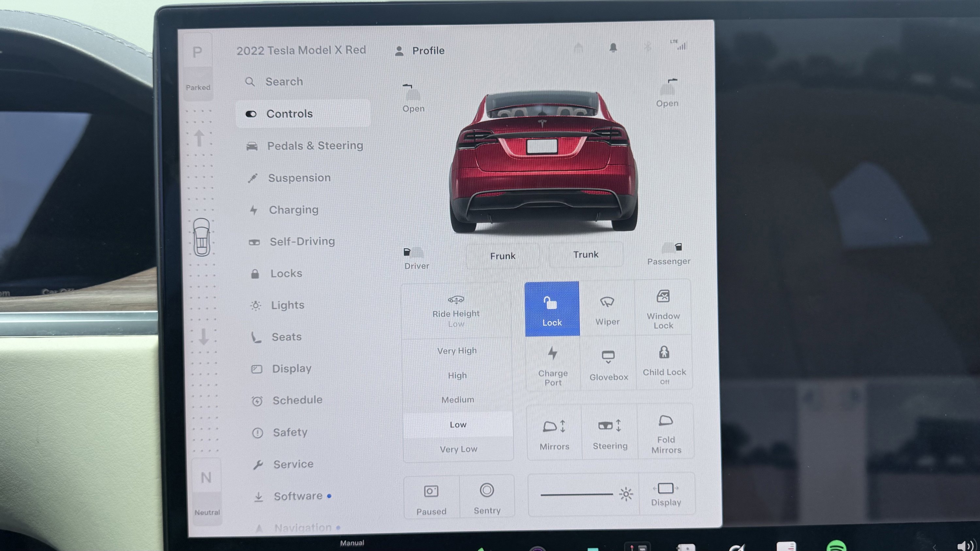
Task: Open the right falcon wing door
Action: tap(667, 93)
